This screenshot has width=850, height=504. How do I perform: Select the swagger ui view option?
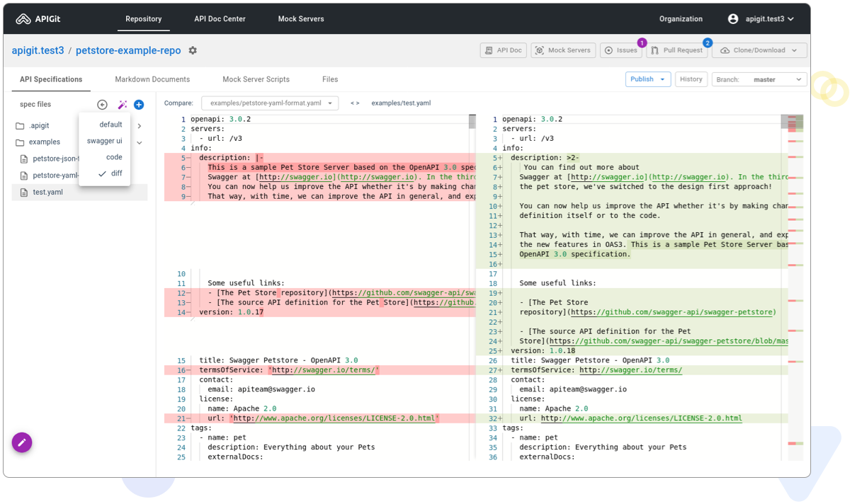tap(105, 141)
